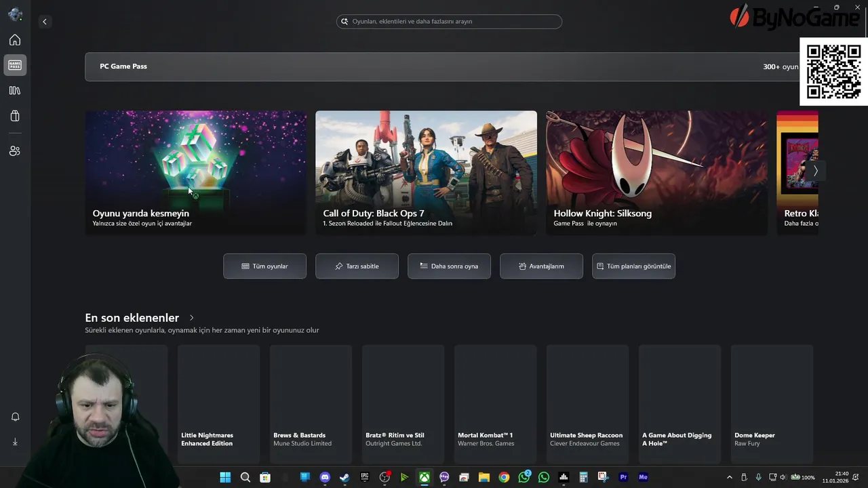868x488 pixels.
Task: Open Hollow Knight: Silksong banner
Action: point(656,173)
